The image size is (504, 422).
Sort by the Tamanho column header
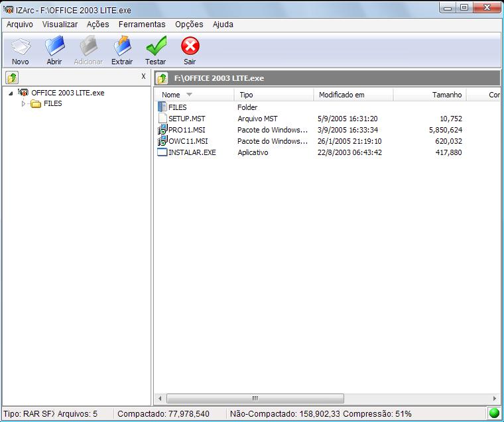point(430,95)
